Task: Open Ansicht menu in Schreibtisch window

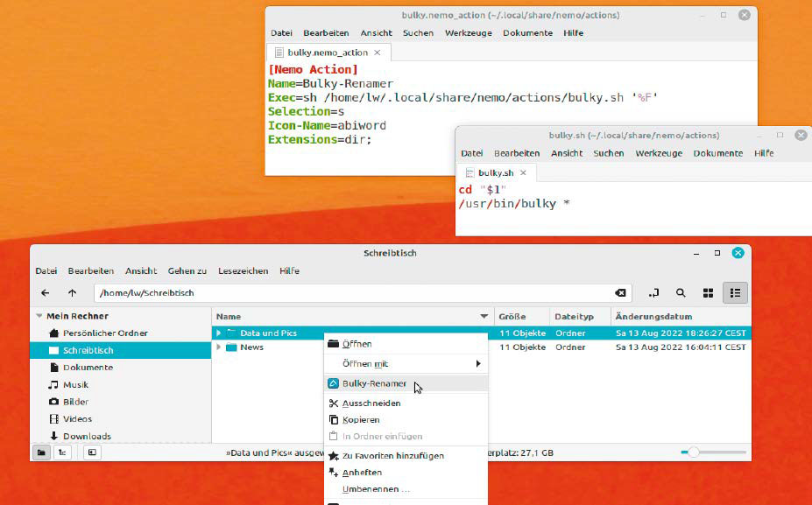Action: pos(141,270)
